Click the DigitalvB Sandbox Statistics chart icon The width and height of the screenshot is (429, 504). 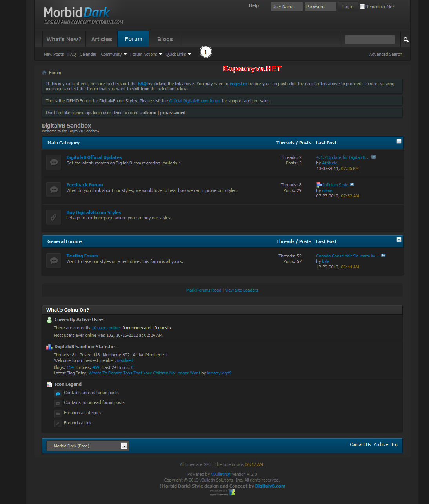(49, 347)
